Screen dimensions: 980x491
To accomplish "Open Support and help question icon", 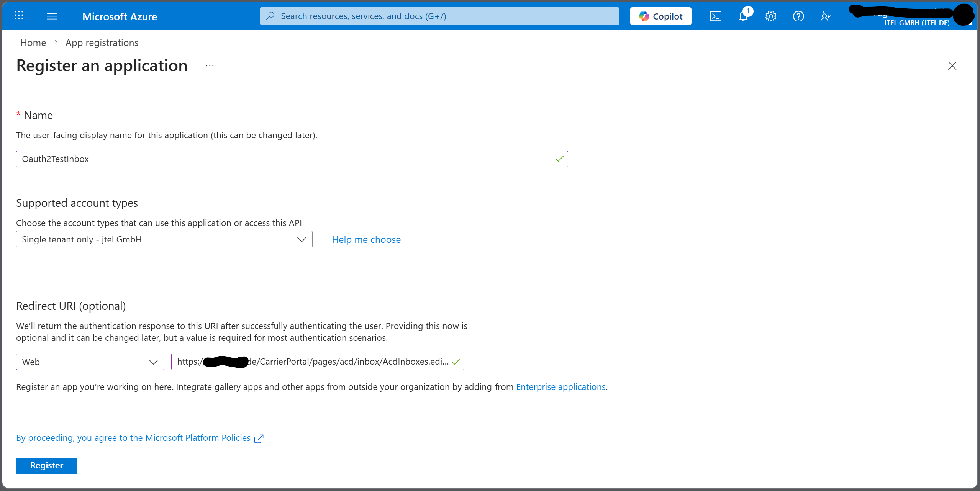I will [798, 16].
